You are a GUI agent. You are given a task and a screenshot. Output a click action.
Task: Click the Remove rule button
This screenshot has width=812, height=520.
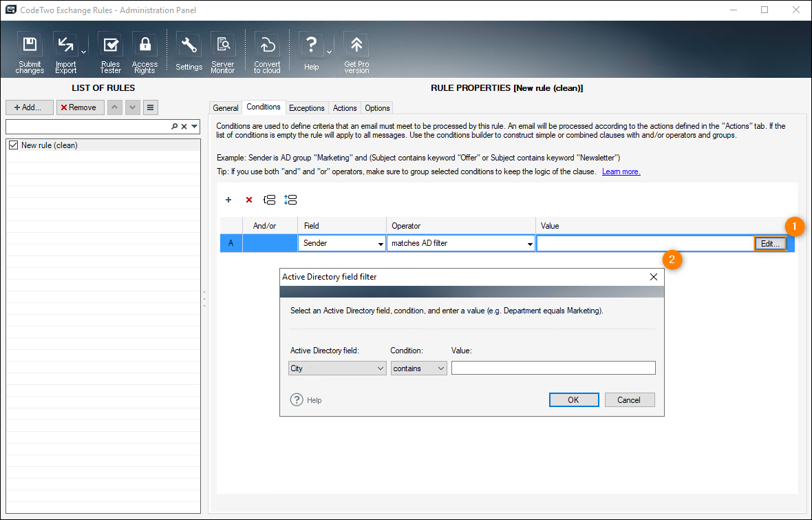click(81, 107)
